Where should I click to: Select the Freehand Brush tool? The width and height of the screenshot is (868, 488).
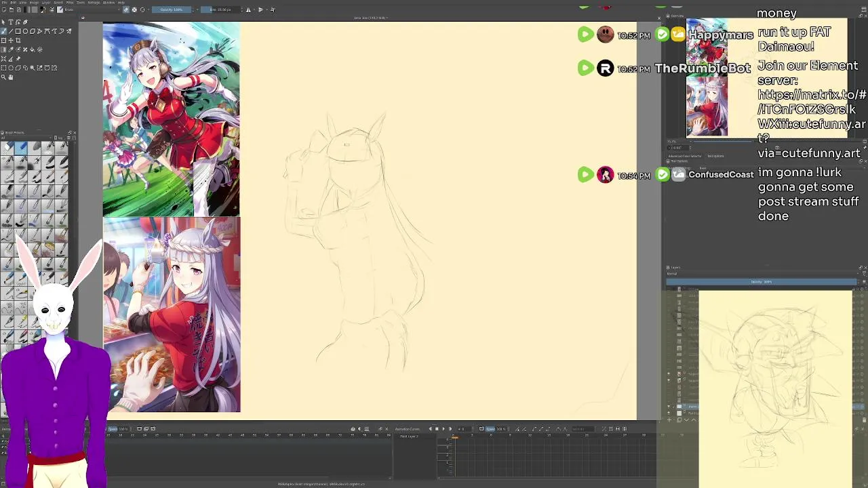pyautogui.click(x=3, y=31)
